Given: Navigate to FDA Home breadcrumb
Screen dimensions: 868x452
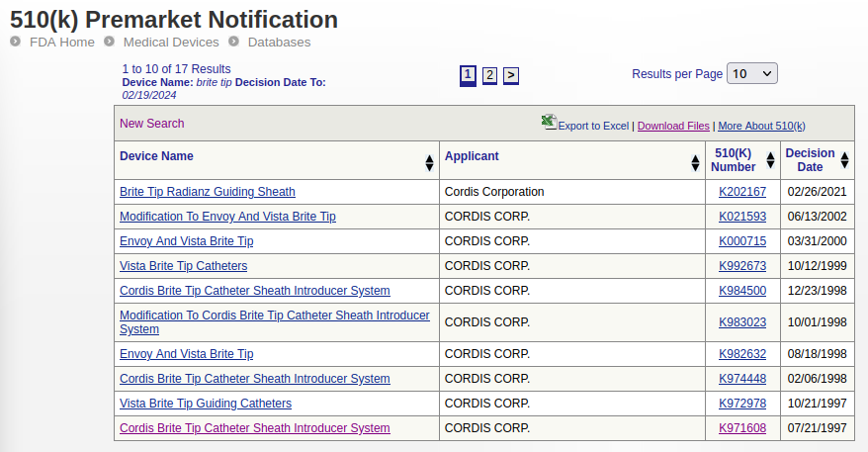Looking at the screenshot, I should 62,43.
